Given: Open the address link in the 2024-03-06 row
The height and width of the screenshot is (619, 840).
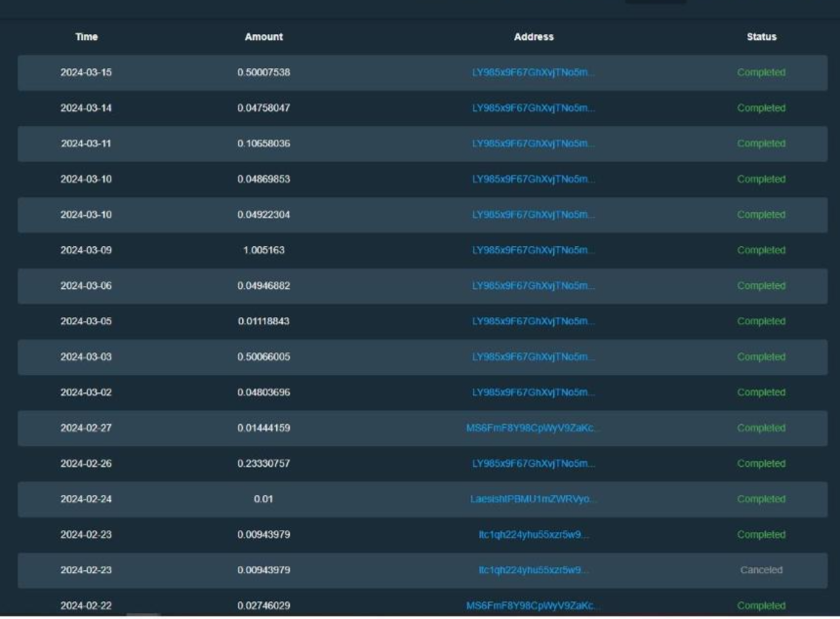Looking at the screenshot, I should coord(533,286).
